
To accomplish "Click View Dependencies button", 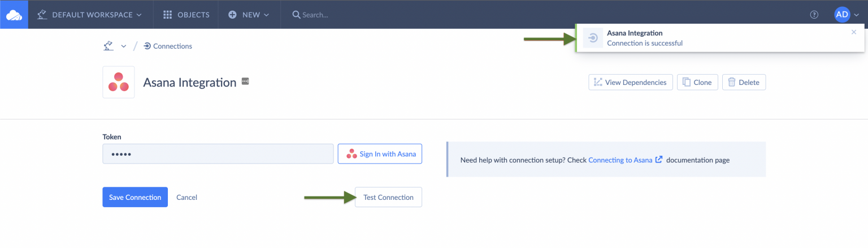I will point(631,82).
